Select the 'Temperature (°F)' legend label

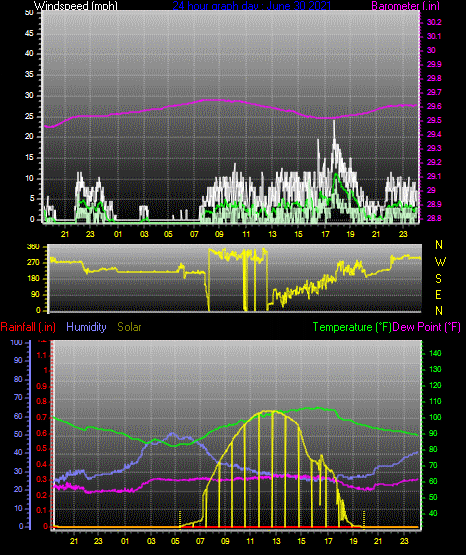click(352, 327)
